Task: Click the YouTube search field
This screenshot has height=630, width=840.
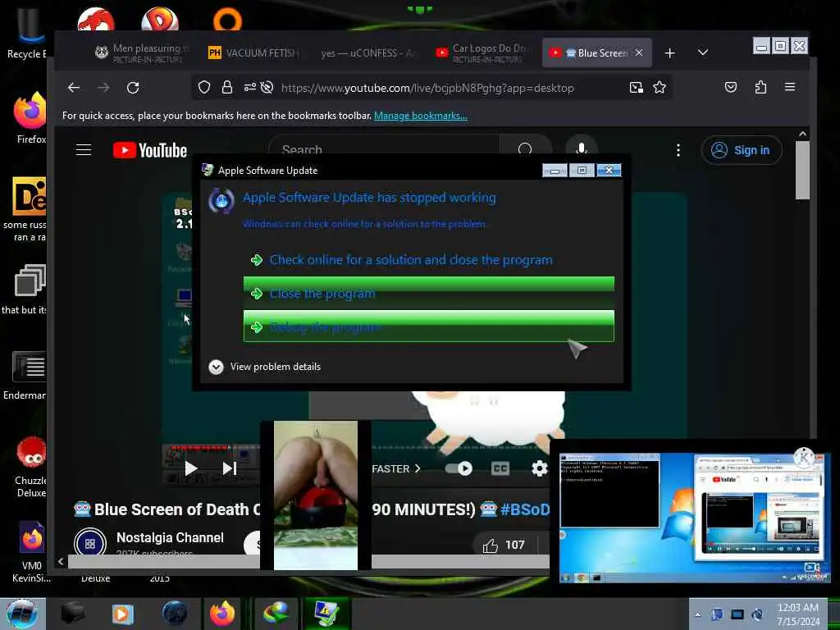Action: [384, 149]
